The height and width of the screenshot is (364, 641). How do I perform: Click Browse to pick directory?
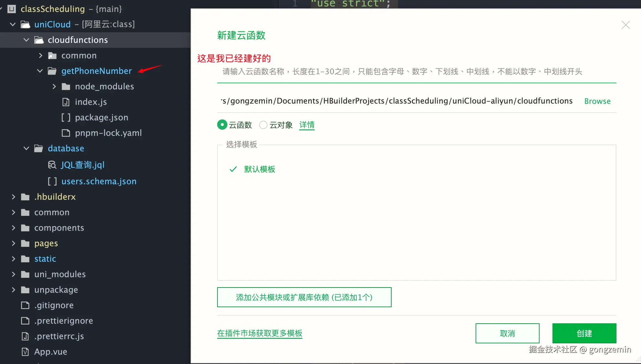click(597, 101)
